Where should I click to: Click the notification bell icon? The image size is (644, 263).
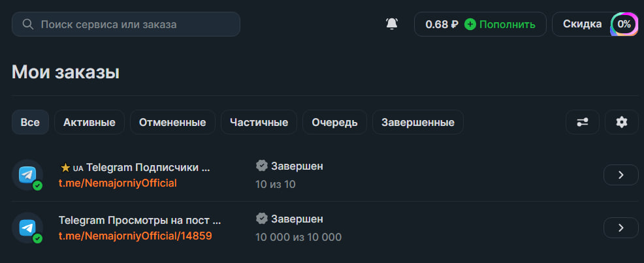pos(392,24)
